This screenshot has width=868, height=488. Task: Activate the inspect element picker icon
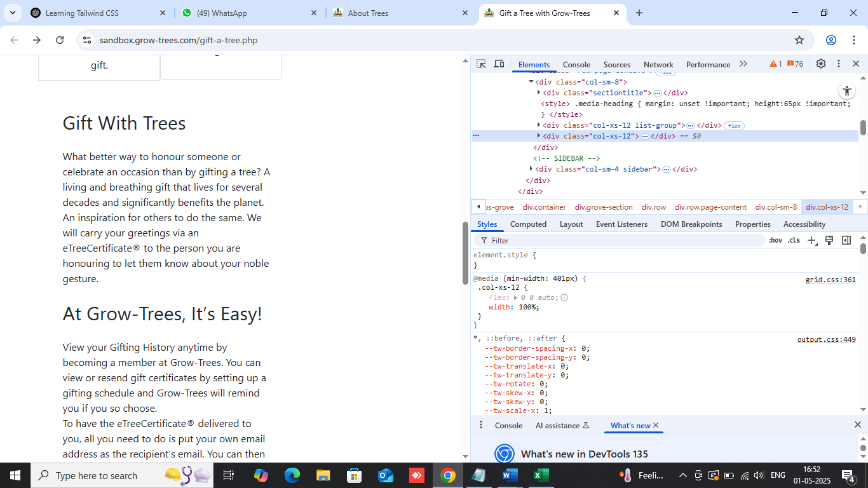tap(481, 64)
